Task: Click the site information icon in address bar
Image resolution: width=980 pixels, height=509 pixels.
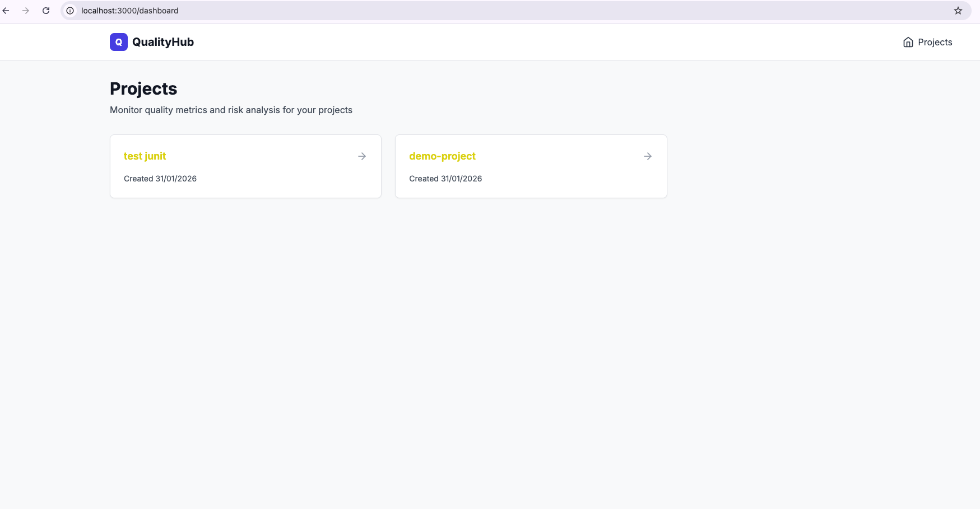Action: pos(69,10)
